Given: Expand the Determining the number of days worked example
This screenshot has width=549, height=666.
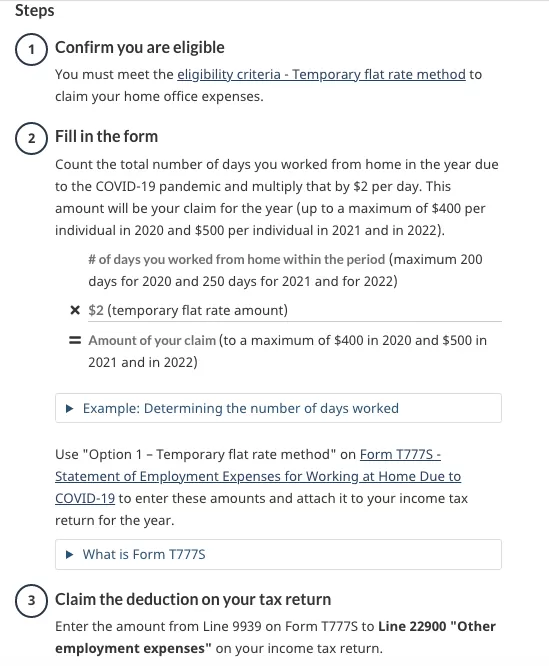Looking at the screenshot, I should (x=278, y=408).
